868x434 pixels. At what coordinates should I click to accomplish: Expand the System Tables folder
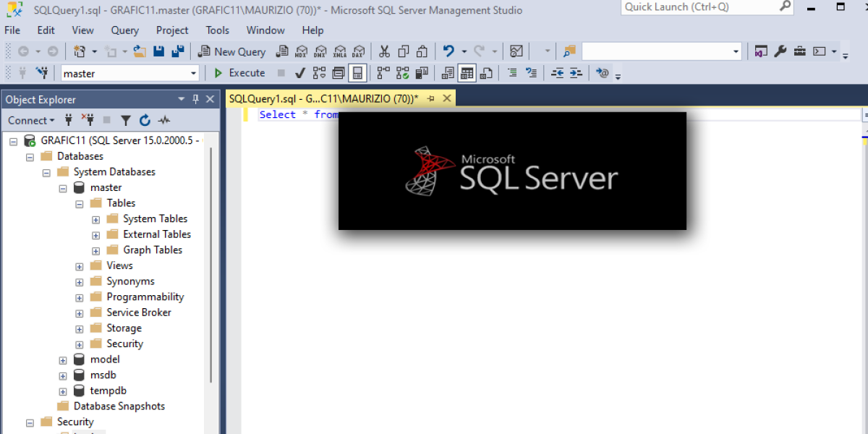click(95, 219)
